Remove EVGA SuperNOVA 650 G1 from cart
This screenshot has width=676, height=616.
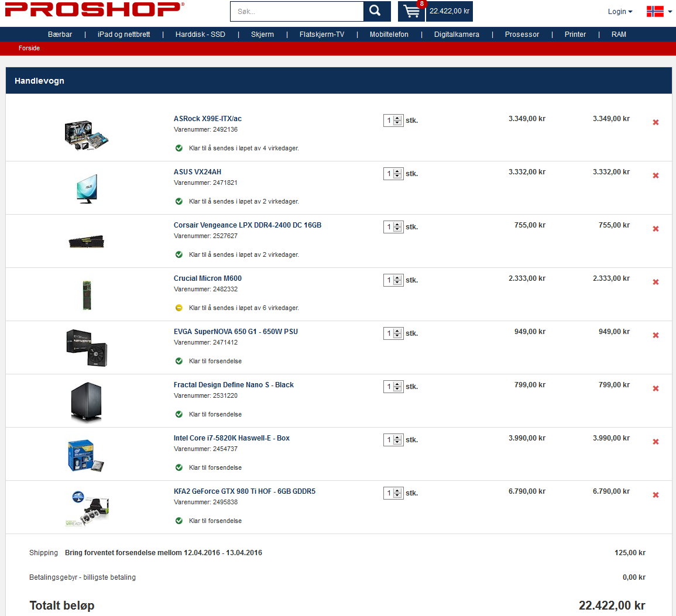click(656, 335)
